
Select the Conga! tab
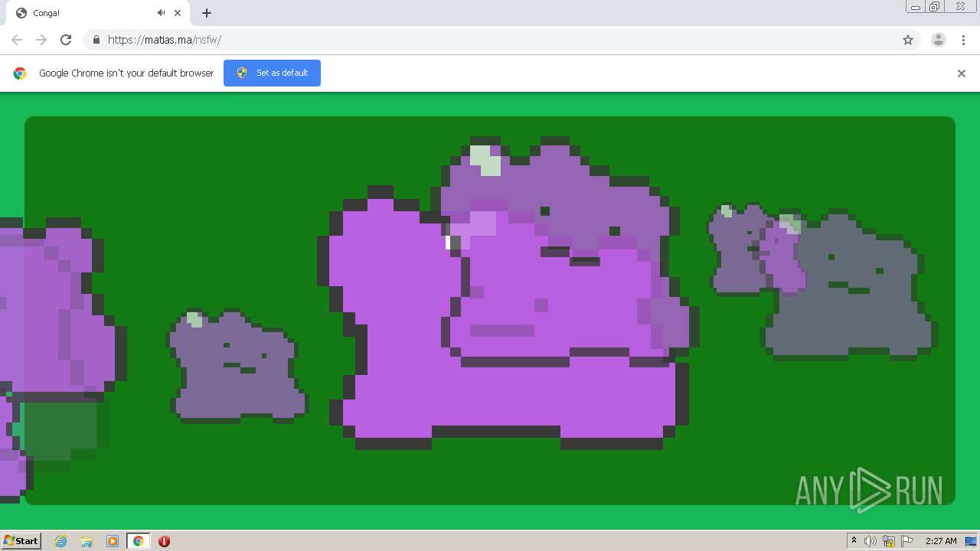[x=97, y=13]
